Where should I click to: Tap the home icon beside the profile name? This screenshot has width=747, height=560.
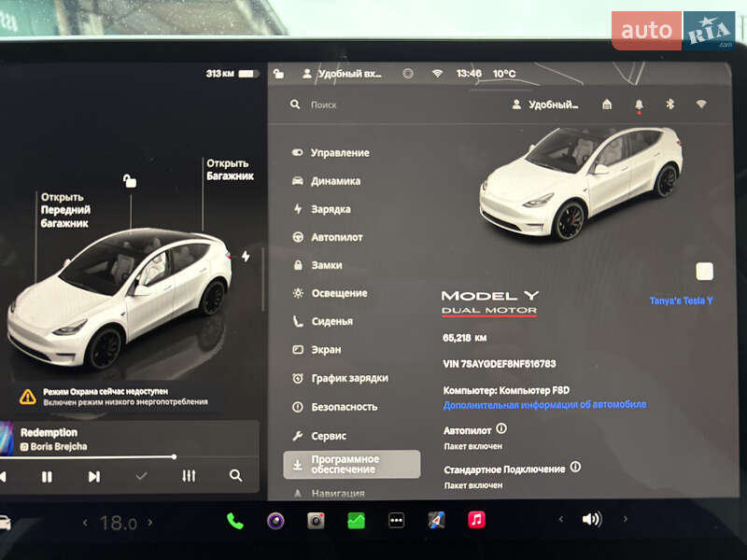coord(606,105)
